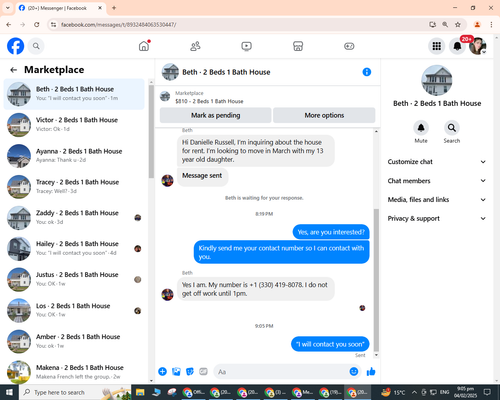Click More options button

pos(324,115)
